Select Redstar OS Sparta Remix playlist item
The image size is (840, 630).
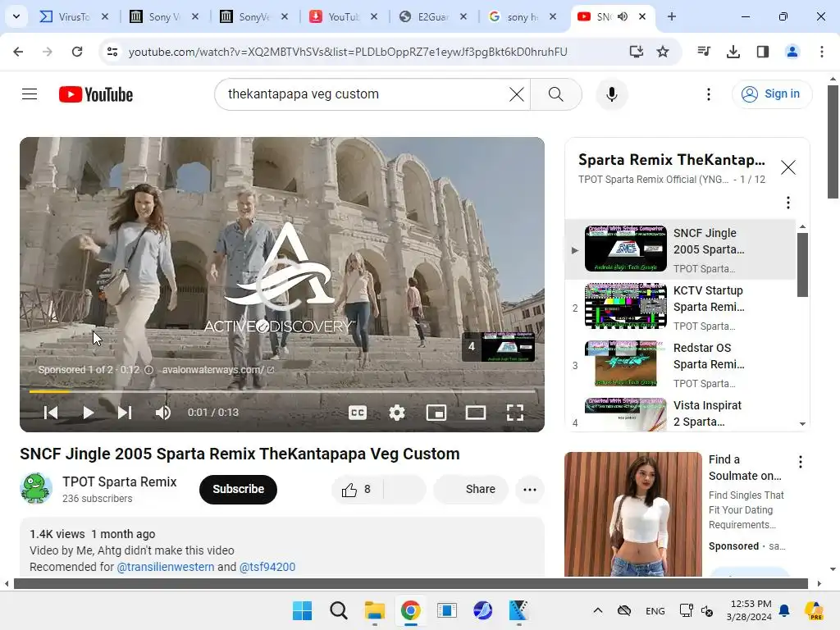(x=680, y=365)
